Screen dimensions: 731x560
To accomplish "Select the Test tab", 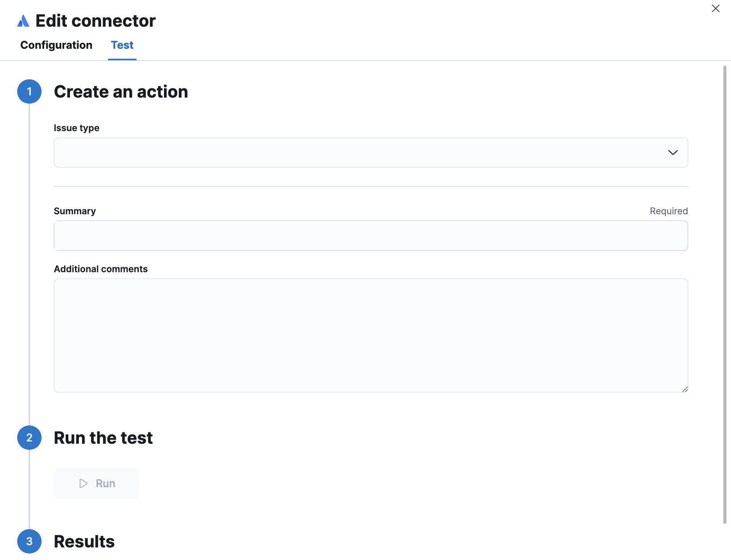I will (x=122, y=45).
